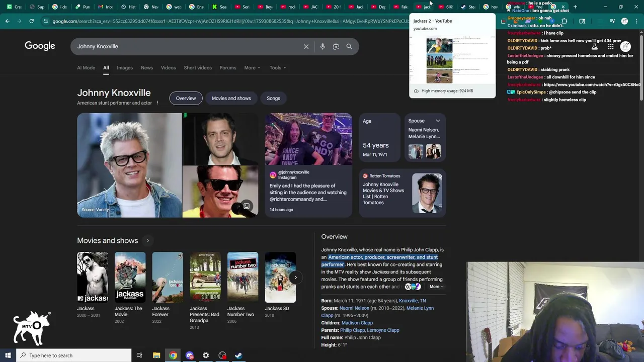Open more options beside American stunt performer
Viewport: 644px width, 362px height.
(157, 103)
